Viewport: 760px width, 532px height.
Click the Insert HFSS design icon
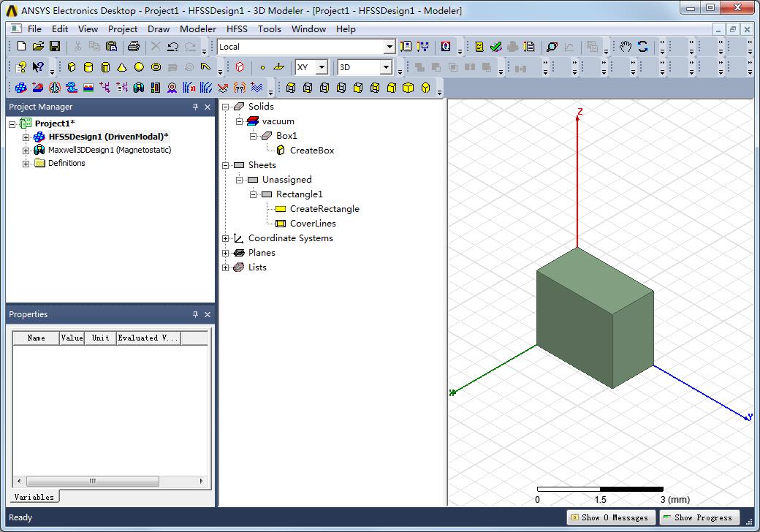(x=21, y=88)
